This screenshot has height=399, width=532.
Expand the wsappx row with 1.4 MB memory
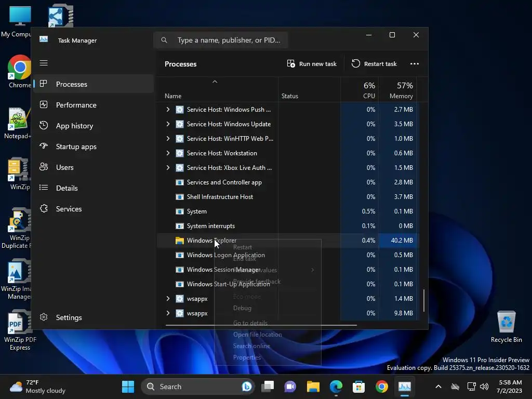(168, 299)
